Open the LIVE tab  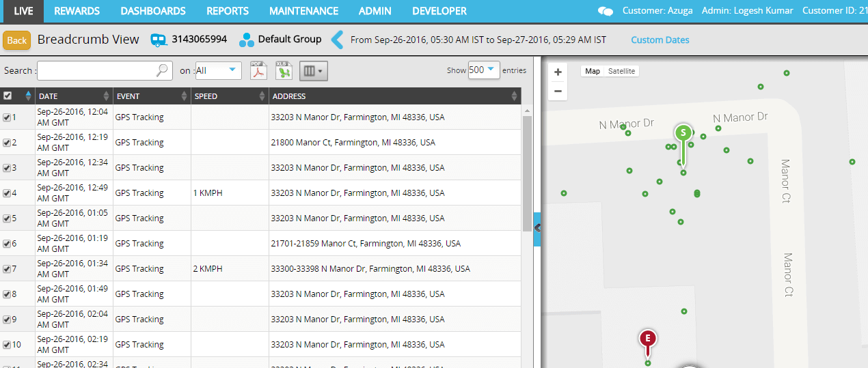(x=23, y=11)
